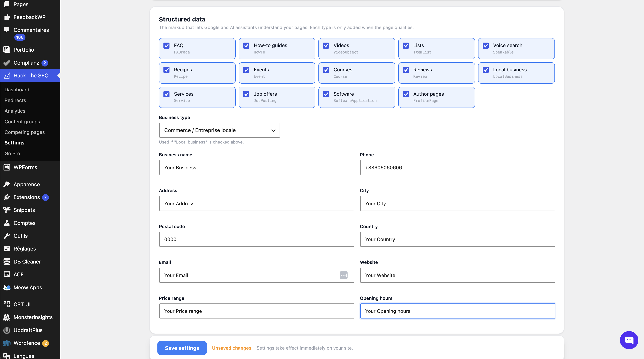Viewport: 644px width, 359px height.
Task: Open the chat support bubble
Action: (629, 340)
